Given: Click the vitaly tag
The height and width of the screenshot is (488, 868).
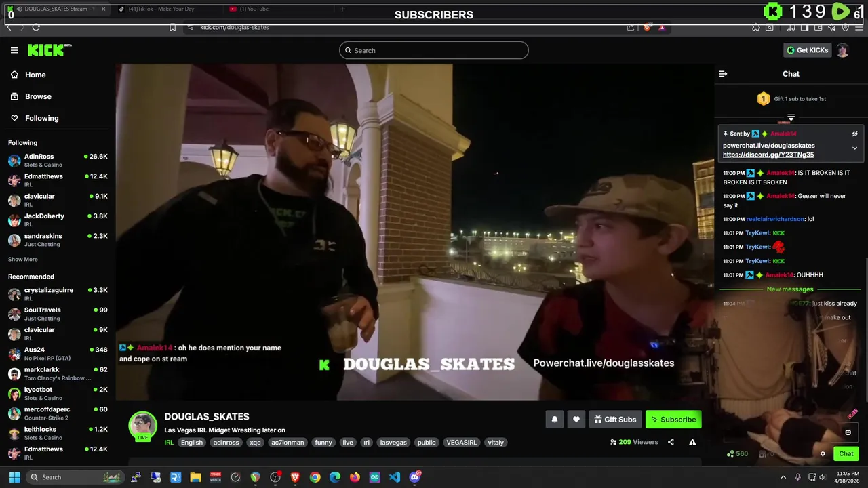Looking at the screenshot, I should (x=496, y=443).
